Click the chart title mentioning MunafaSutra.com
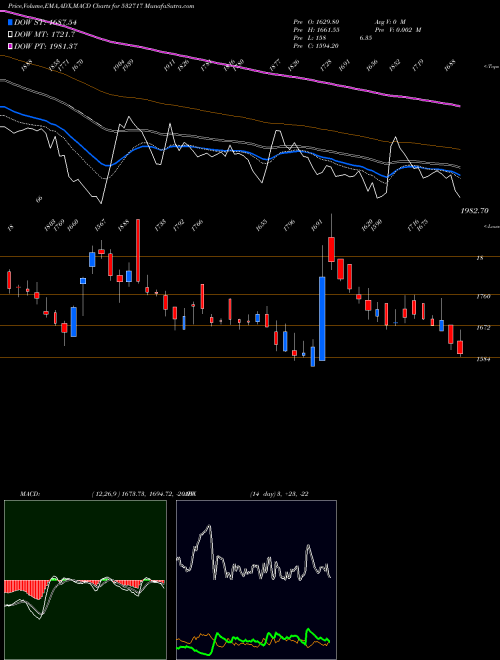 (x=101, y=6)
